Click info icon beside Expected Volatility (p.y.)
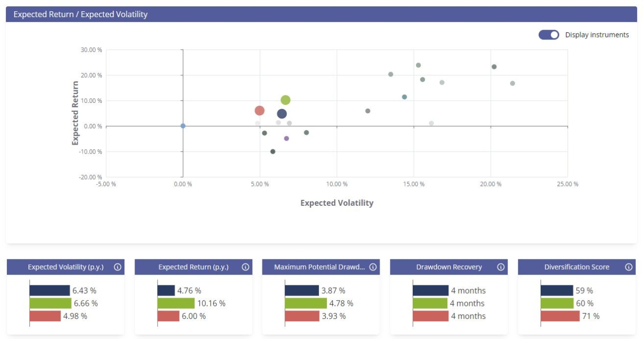This screenshot has width=644, height=339. [118, 267]
